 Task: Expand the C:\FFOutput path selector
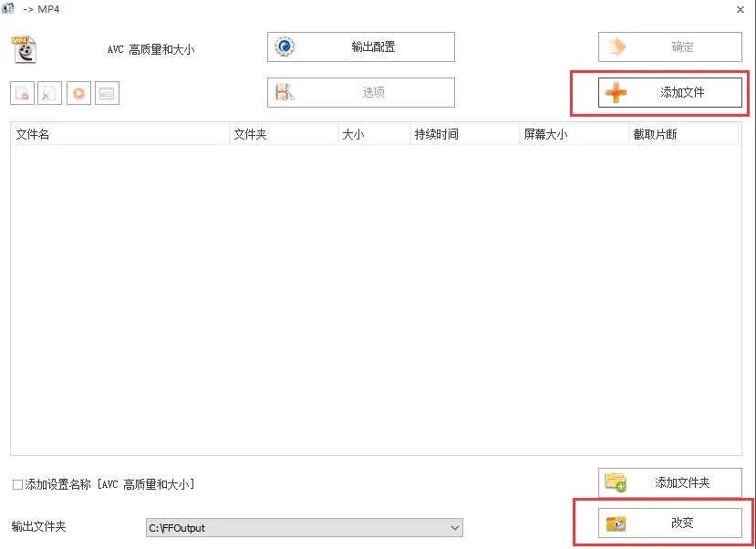(x=454, y=527)
